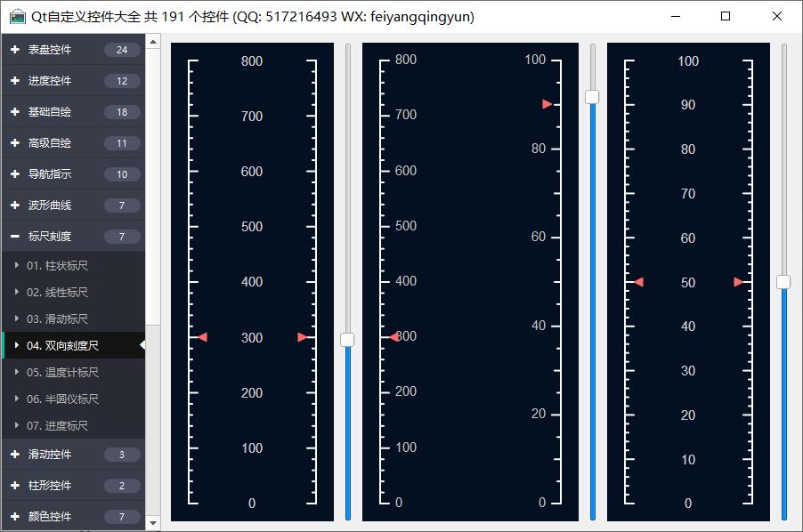
Task: Select 07. 进度标尺 entry
Action: (57, 426)
